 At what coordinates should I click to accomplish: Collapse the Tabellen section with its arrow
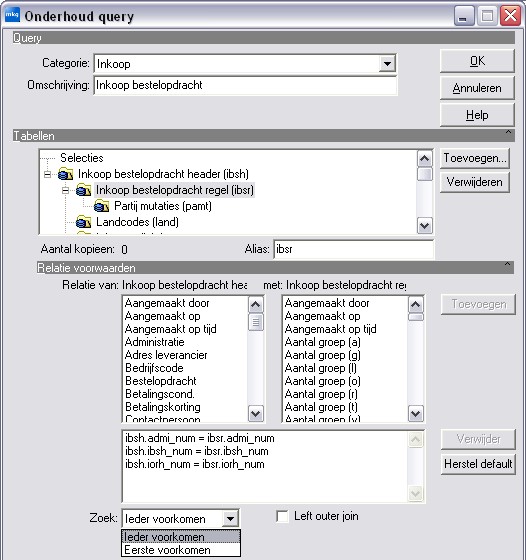(x=509, y=133)
